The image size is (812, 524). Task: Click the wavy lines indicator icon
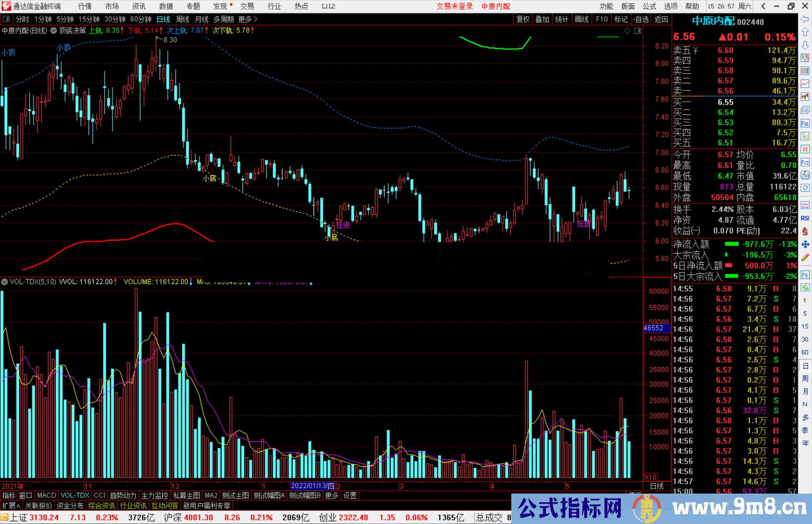coord(805,205)
